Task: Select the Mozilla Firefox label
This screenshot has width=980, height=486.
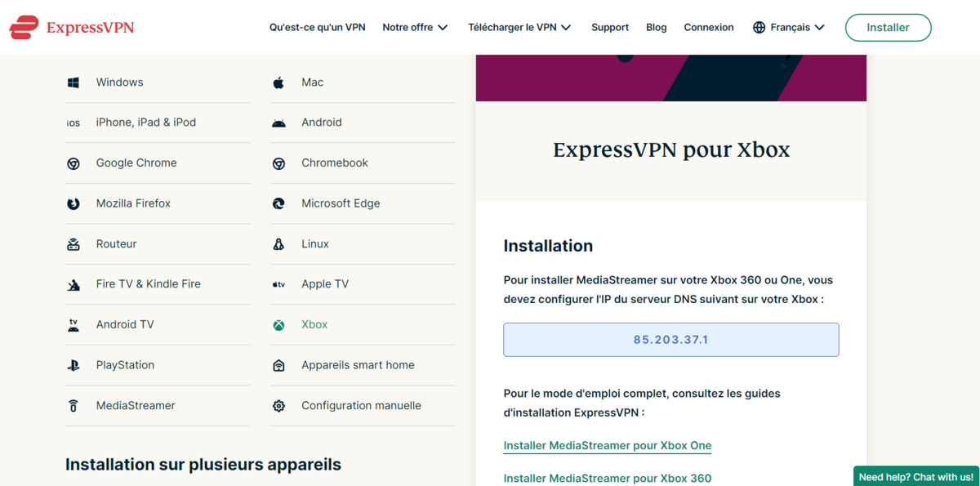Action: 133,203
